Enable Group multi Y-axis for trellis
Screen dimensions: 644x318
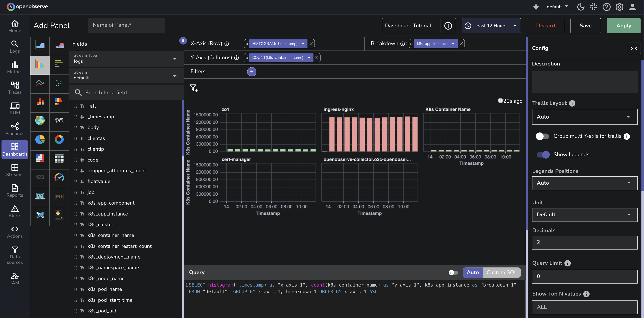tap(542, 136)
